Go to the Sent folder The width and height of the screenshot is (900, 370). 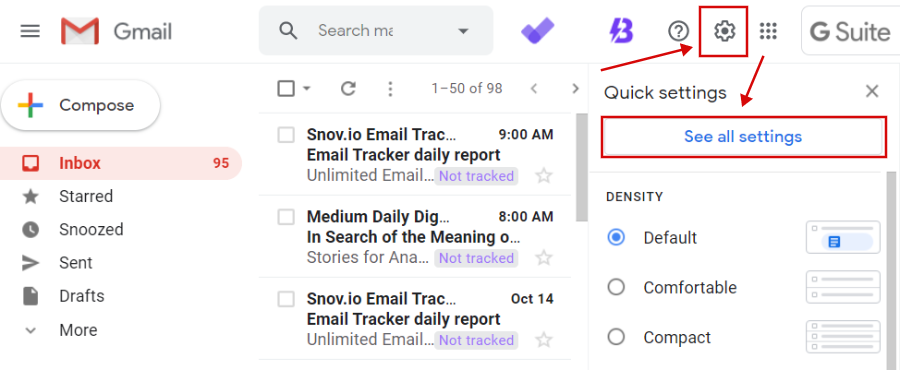pos(76,263)
